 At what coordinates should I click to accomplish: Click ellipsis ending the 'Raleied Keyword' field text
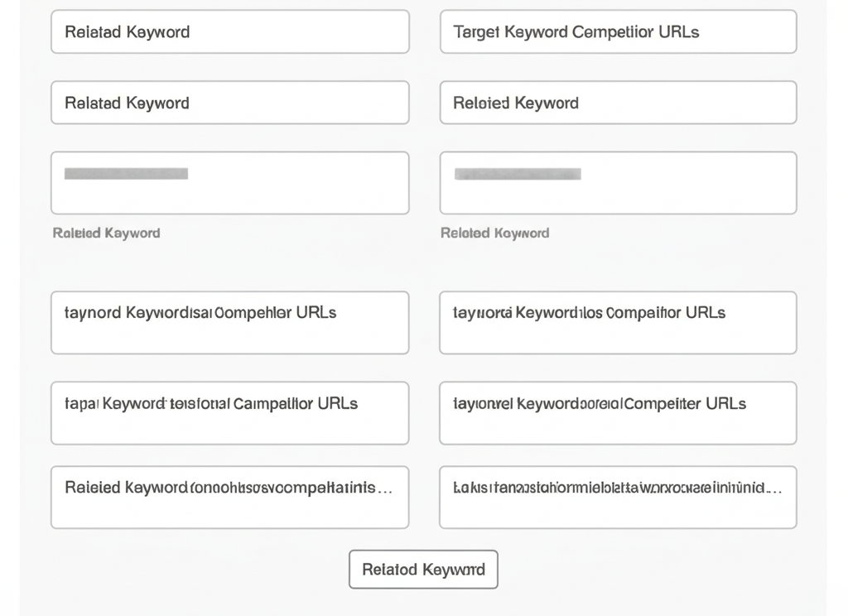384,488
